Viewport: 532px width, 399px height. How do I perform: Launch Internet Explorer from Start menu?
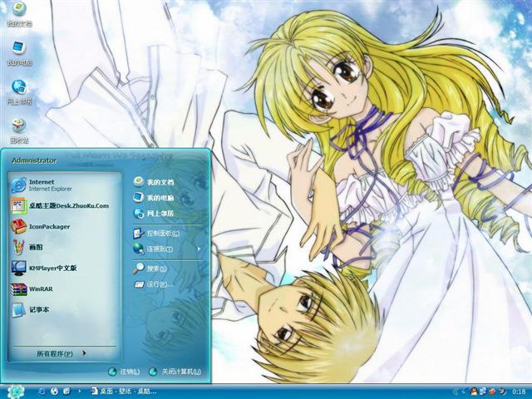(65, 185)
